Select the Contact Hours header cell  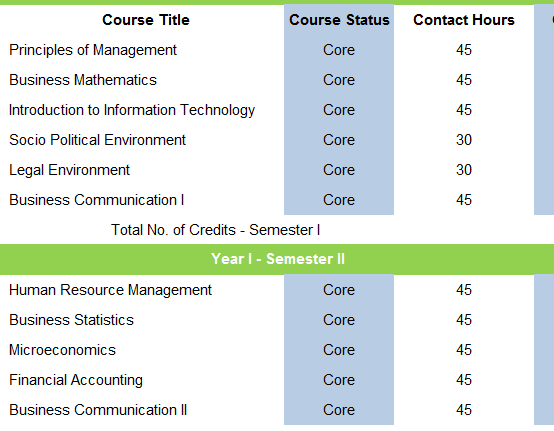point(464,20)
